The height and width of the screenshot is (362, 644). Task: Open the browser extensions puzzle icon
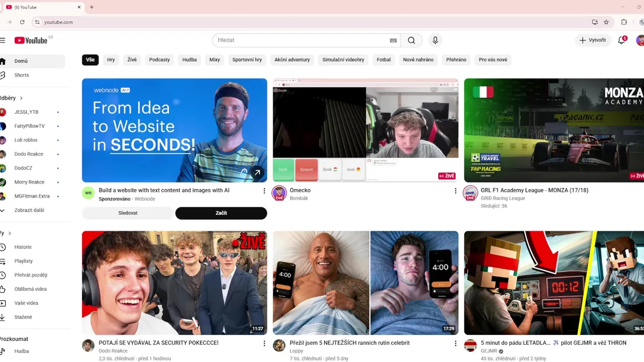coord(624,22)
